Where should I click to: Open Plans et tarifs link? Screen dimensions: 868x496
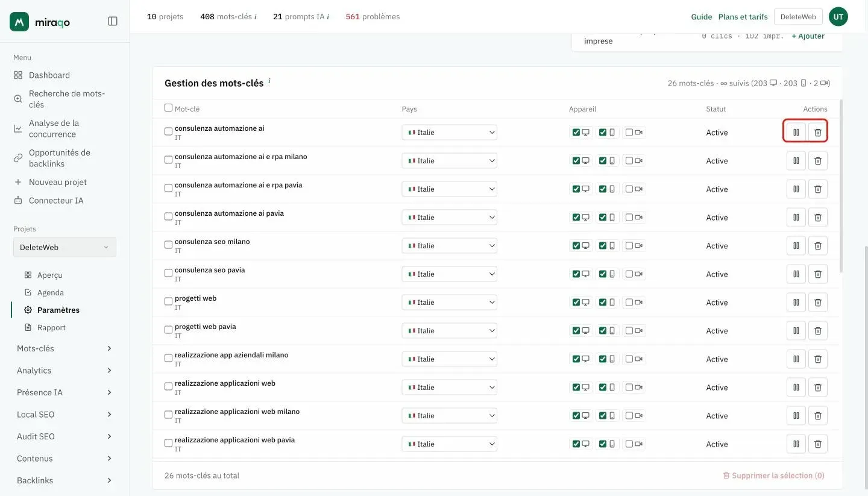point(743,17)
